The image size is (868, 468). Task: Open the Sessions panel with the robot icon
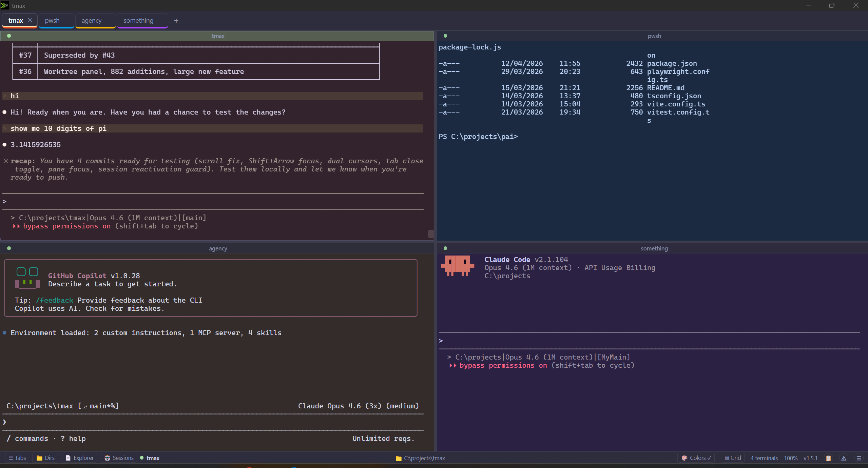coord(118,458)
